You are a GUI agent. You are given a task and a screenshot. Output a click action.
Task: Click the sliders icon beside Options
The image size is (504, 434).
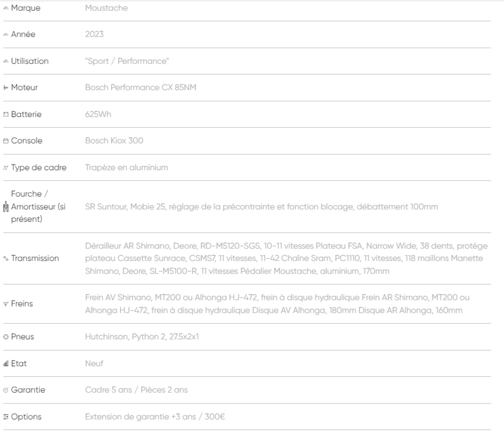coord(6,417)
